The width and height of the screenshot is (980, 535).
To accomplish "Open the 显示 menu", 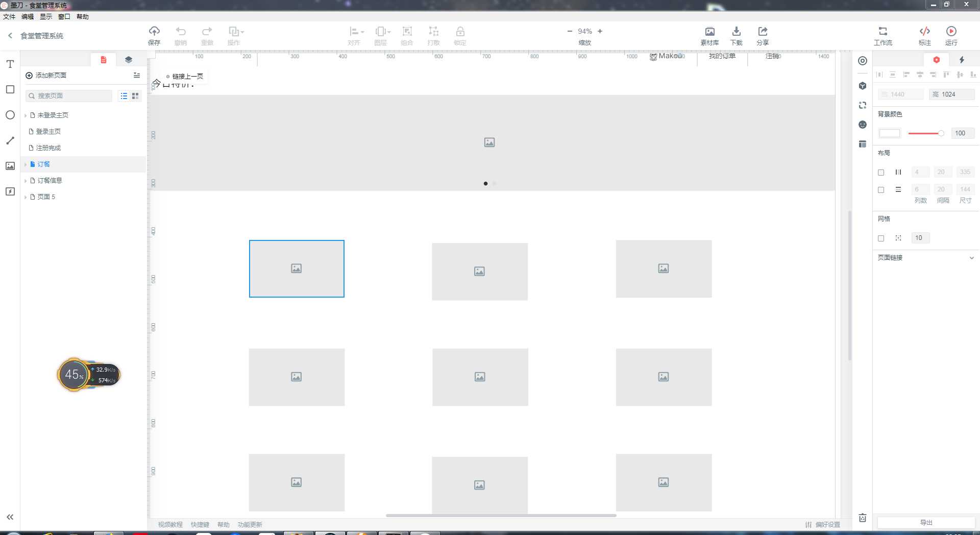I will click(46, 17).
